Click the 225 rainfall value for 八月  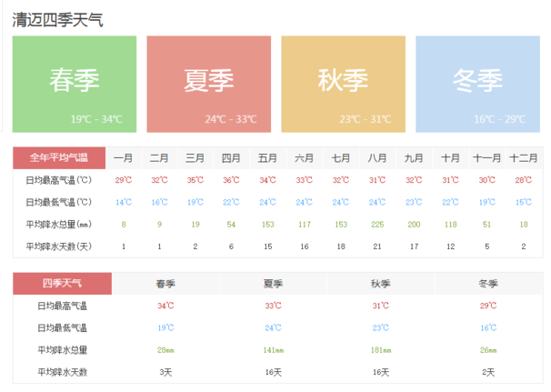pos(377,225)
